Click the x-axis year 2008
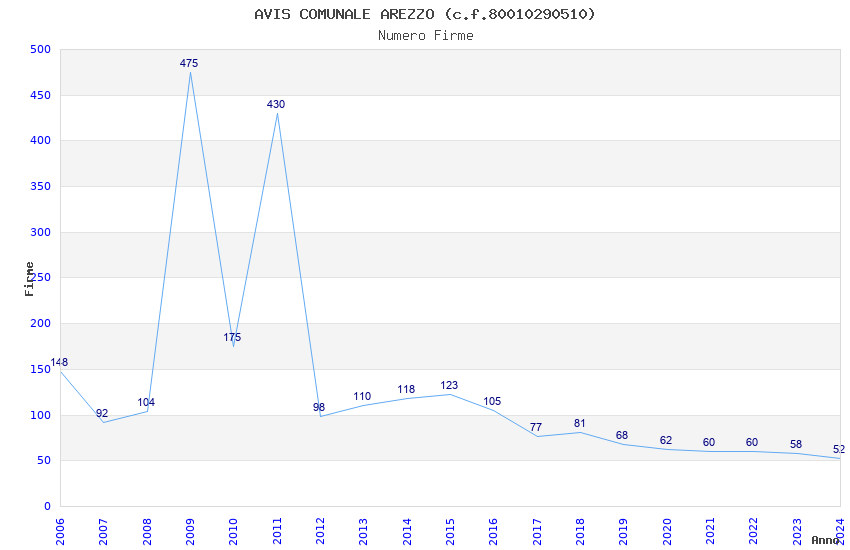This screenshot has width=850, height=550. (146, 531)
